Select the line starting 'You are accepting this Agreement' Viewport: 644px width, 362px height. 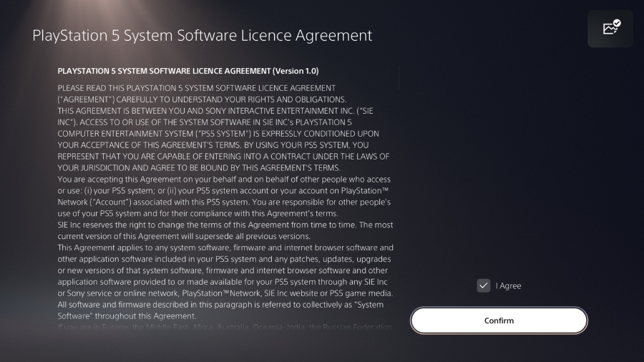[224, 180]
